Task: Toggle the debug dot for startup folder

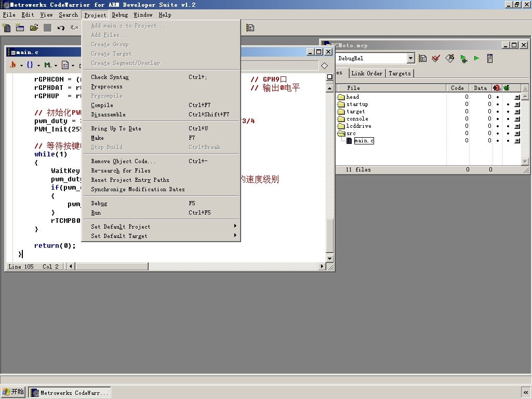Action: click(508, 104)
